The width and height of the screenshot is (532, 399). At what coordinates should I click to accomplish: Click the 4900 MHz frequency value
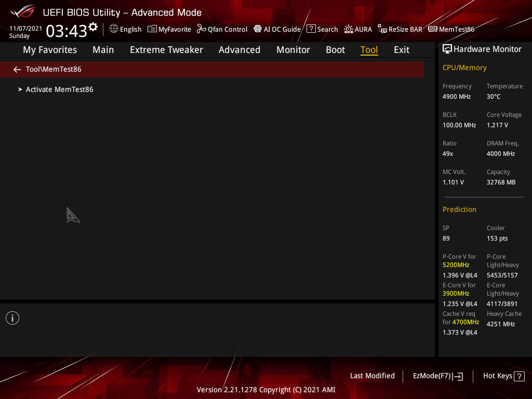click(x=456, y=96)
